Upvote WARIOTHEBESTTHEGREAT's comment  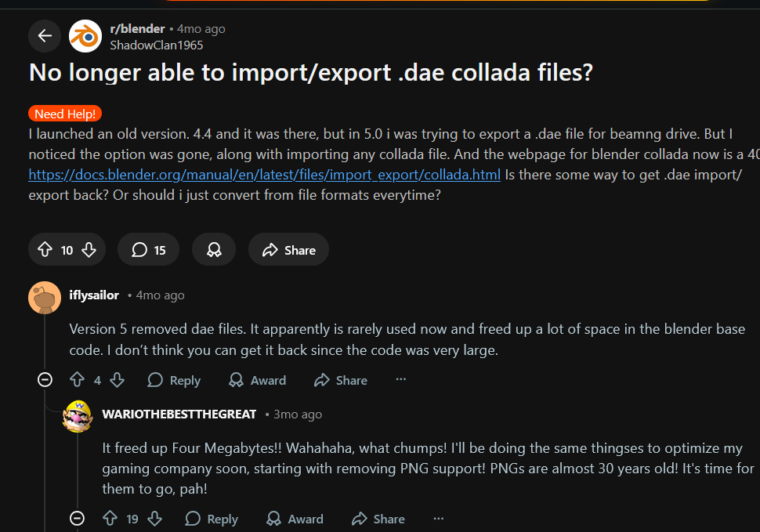pyautogui.click(x=110, y=519)
